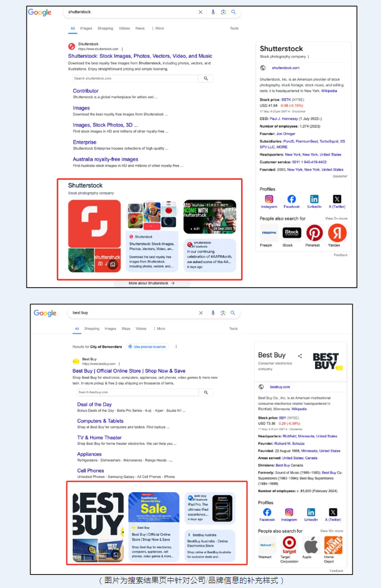Open Appliances Memorial Day Sale thumbnail

(154, 507)
